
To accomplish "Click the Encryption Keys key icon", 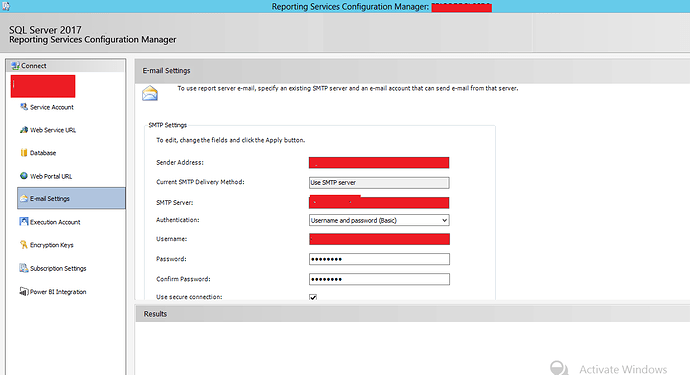I will (24, 245).
